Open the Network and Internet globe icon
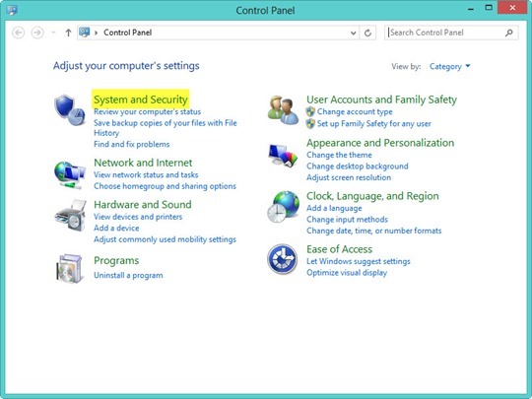The width and height of the screenshot is (532, 399). tap(70, 174)
